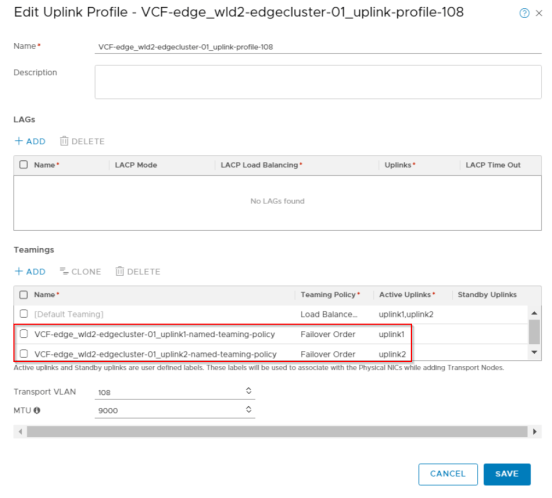Check the uplink2-named-teaming-policy row checkbox
The image size is (552, 498).
[24, 353]
